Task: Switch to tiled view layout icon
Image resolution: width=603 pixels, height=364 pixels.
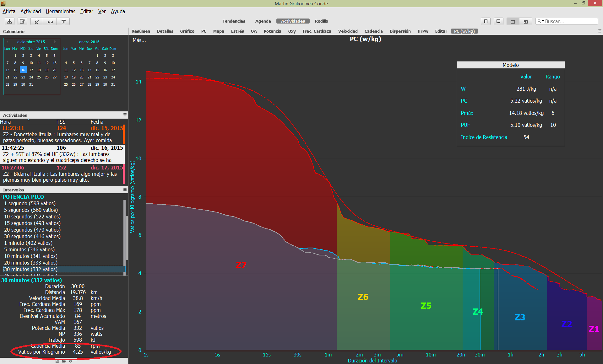Action: click(x=526, y=21)
